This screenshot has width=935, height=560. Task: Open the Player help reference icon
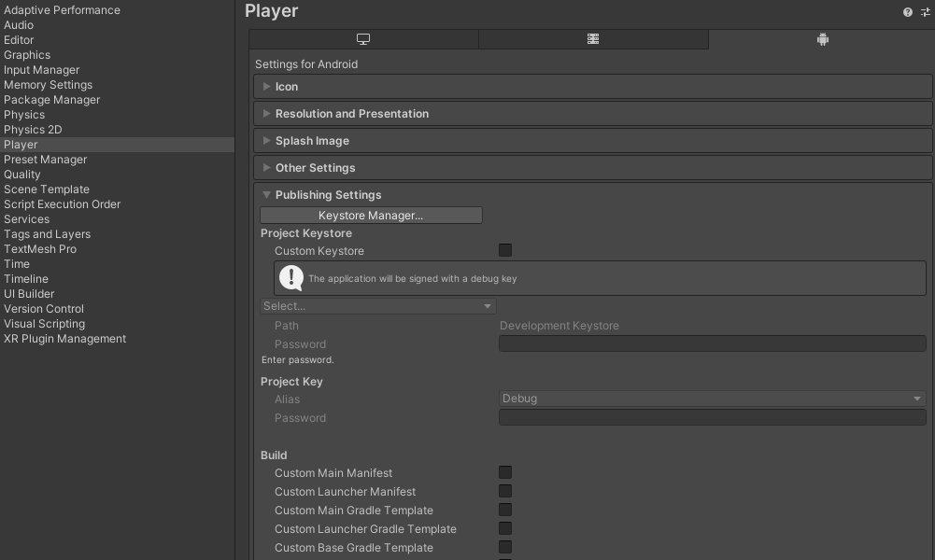908,12
